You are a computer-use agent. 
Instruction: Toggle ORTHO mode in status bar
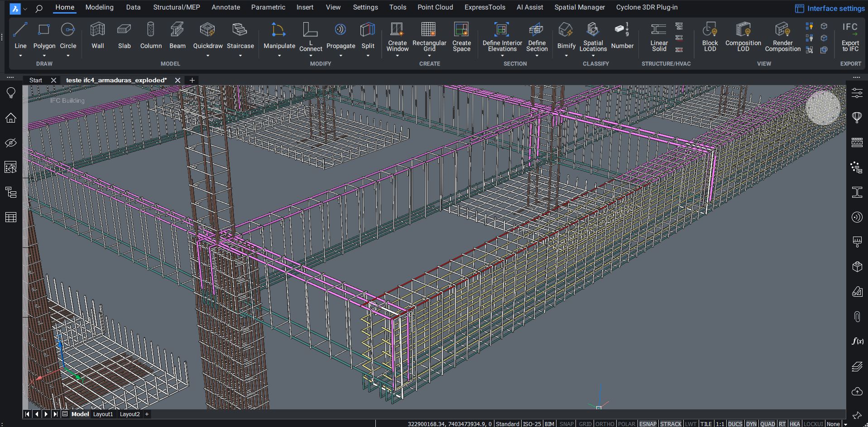pyautogui.click(x=604, y=424)
